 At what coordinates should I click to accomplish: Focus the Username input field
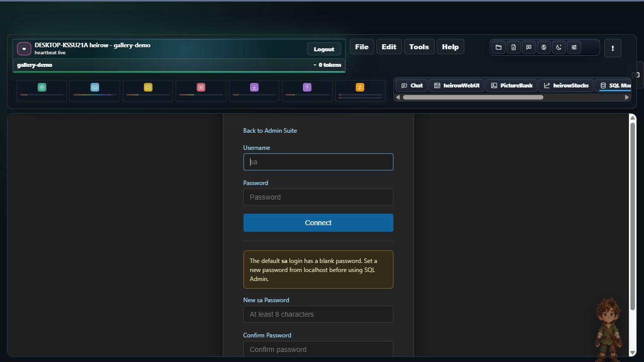point(318,162)
